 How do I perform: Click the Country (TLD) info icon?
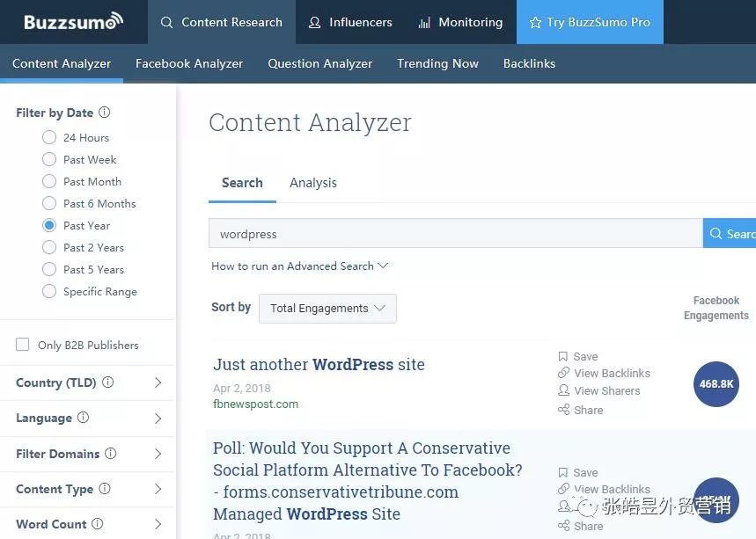(x=108, y=382)
